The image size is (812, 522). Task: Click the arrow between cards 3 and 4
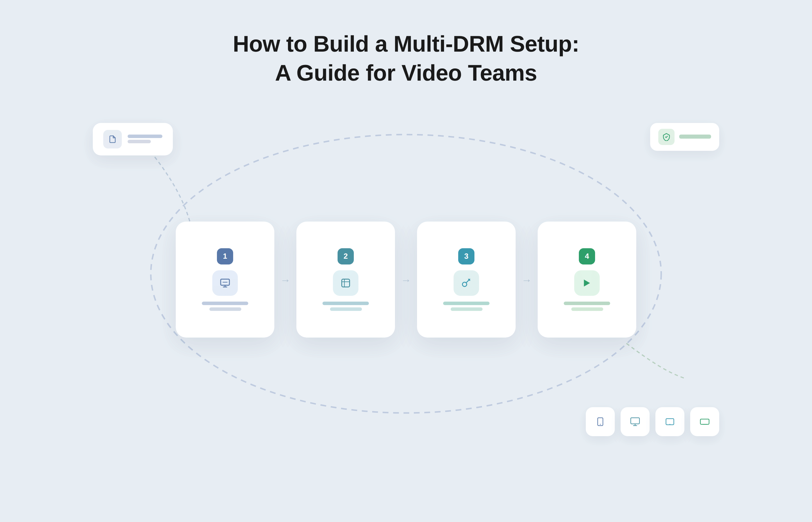527,281
